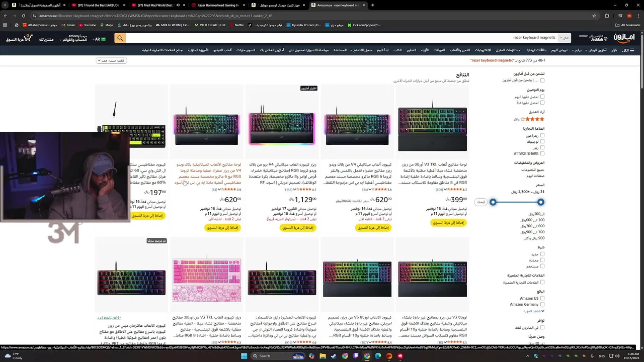Open Gmail bookmark
Screen dimensions: 644x362
[x=67, y=25]
